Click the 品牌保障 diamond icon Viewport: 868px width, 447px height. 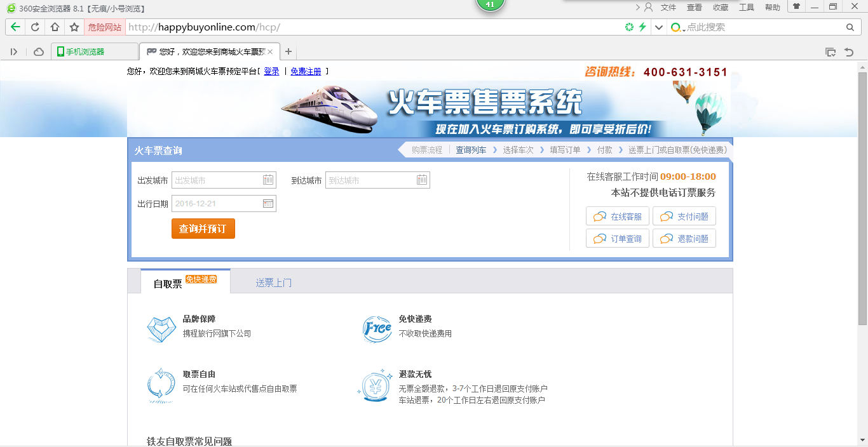coord(161,329)
